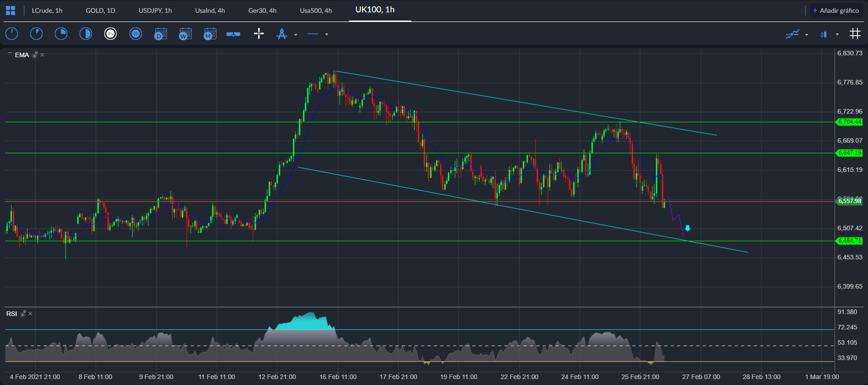
Task: Choose the weekly calendar timeframe
Action: tap(185, 34)
